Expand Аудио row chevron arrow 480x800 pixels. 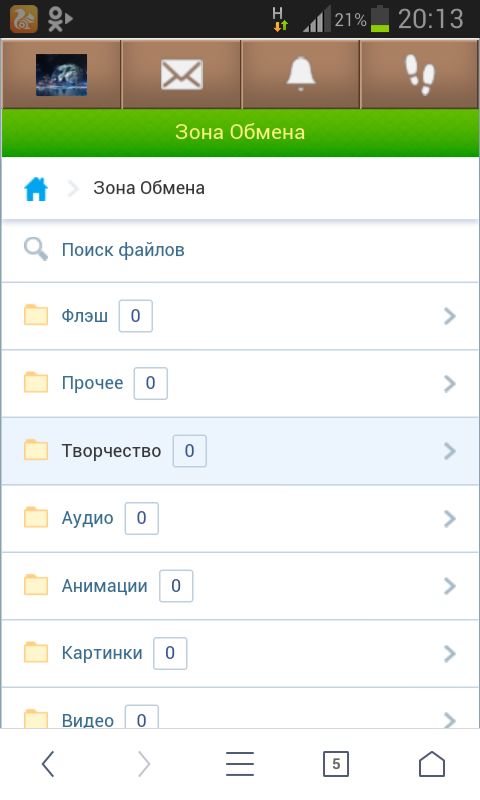tap(449, 519)
